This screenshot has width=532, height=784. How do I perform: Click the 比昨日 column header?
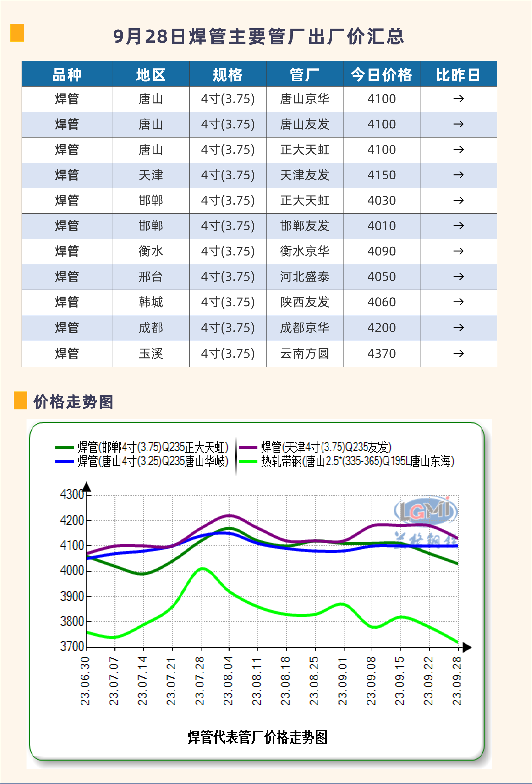458,75
